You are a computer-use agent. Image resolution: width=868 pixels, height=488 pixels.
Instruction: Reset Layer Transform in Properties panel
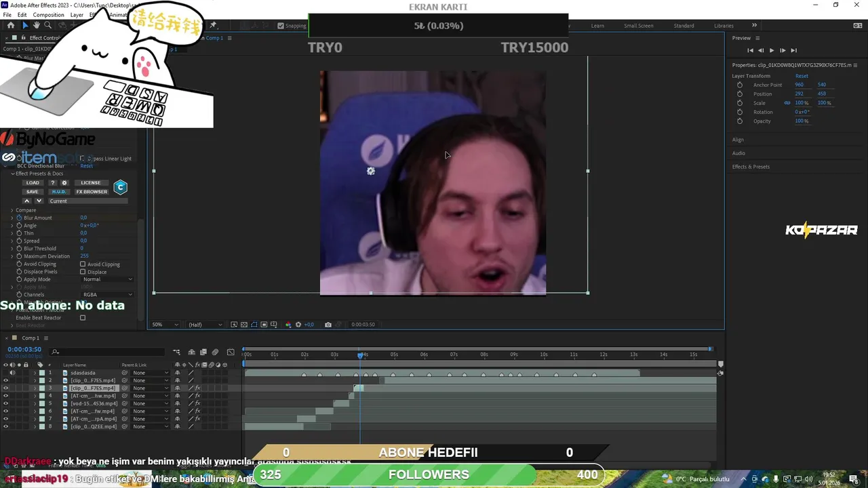[802, 76]
